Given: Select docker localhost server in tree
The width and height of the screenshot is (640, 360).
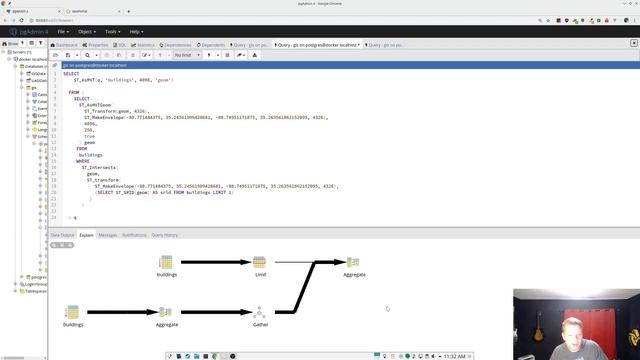Looking at the screenshot, I should click(x=33, y=59).
